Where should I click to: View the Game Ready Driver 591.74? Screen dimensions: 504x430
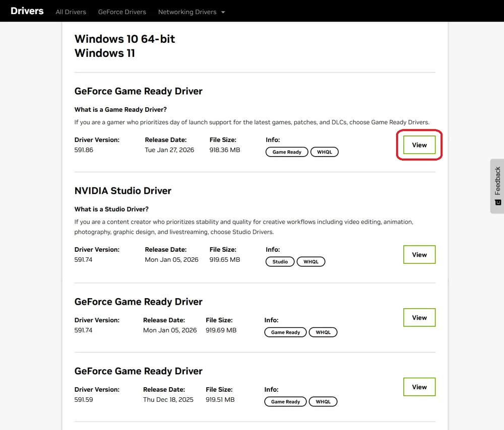(x=419, y=317)
